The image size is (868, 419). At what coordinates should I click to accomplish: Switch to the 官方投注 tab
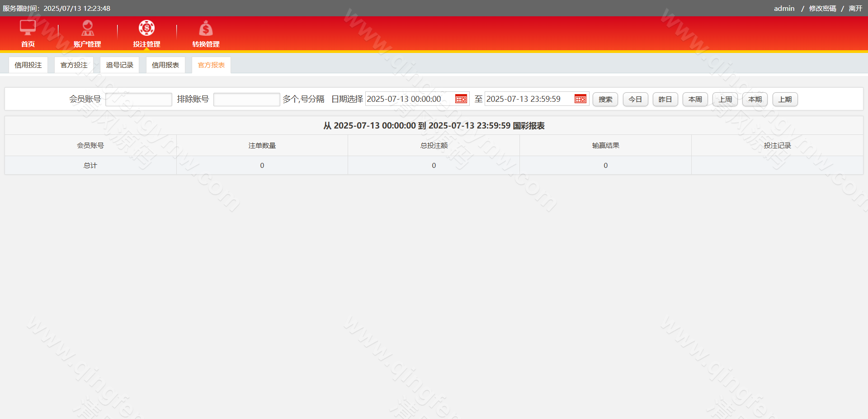(x=74, y=65)
